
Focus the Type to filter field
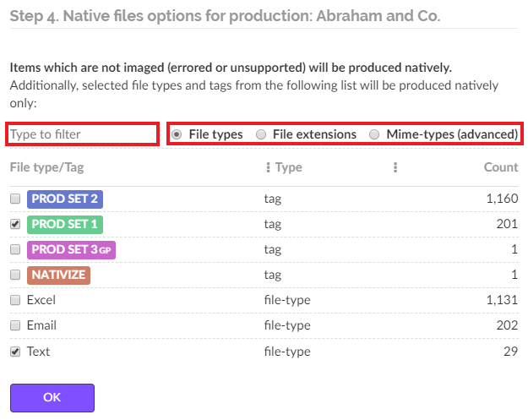83,134
